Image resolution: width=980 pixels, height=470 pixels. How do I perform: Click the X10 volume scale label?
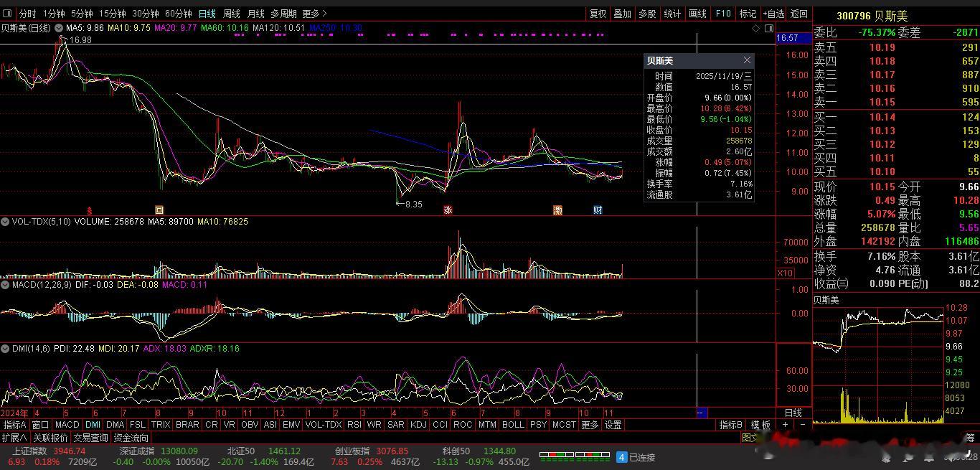click(x=785, y=273)
